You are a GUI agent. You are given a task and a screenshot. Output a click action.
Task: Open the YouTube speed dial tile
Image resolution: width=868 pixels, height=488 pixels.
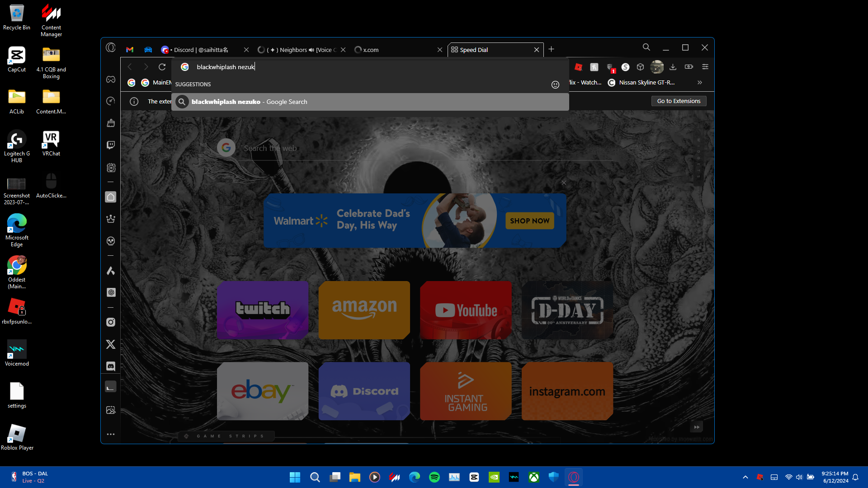[x=466, y=310]
